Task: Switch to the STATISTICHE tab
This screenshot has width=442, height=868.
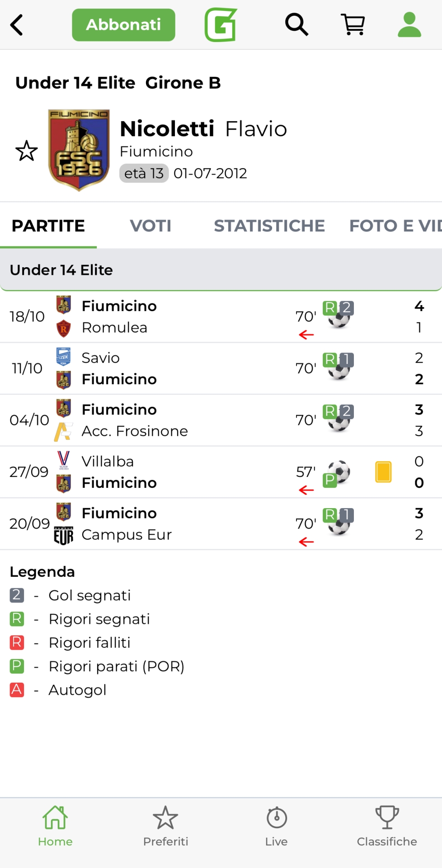Action: (x=269, y=226)
